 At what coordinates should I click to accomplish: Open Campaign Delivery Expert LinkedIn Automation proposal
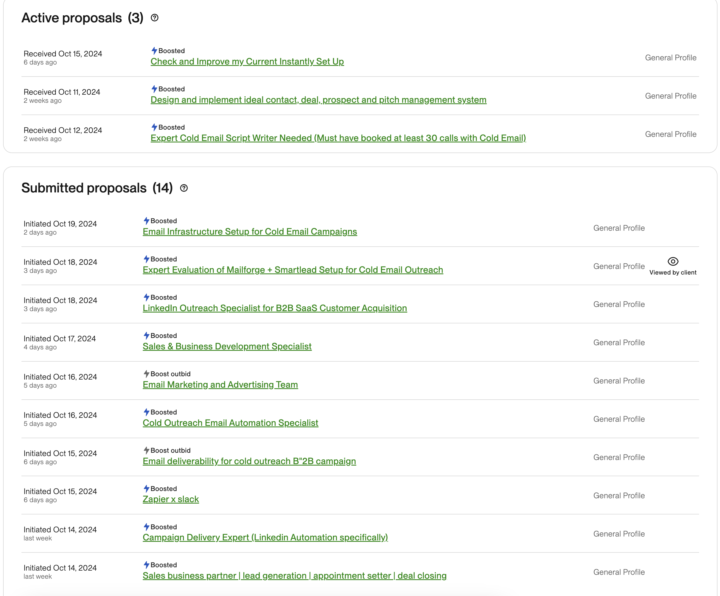[265, 538]
